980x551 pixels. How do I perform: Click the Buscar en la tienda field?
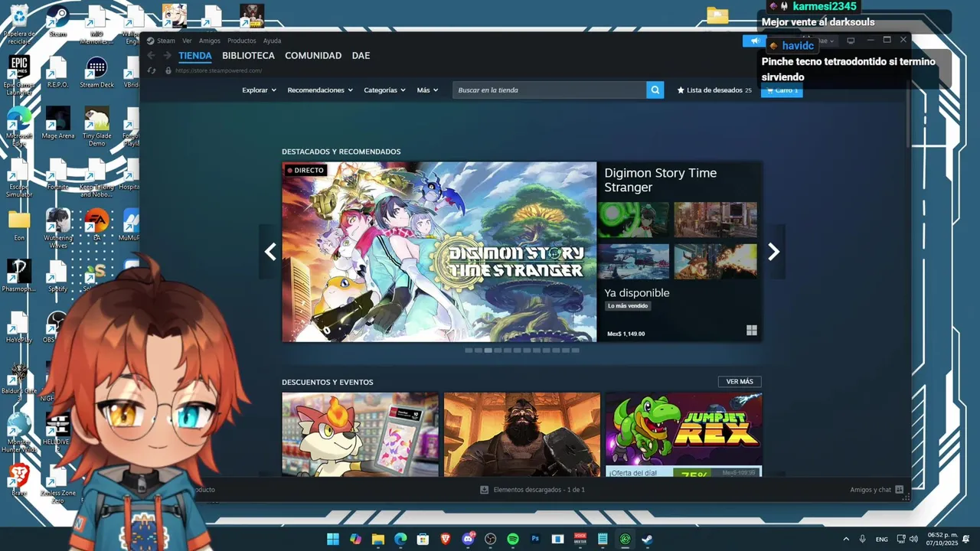tap(550, 90)
